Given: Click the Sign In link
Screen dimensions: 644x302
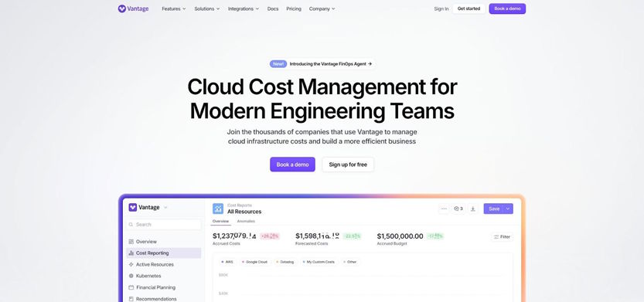Looking at the screenshot, I should coord(441,8).
